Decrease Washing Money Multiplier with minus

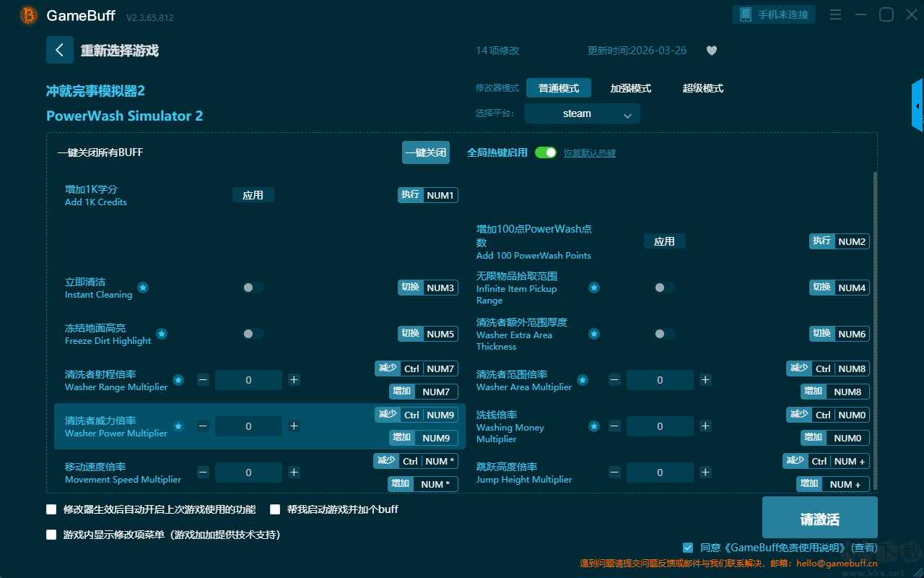(x=614, y=426)
